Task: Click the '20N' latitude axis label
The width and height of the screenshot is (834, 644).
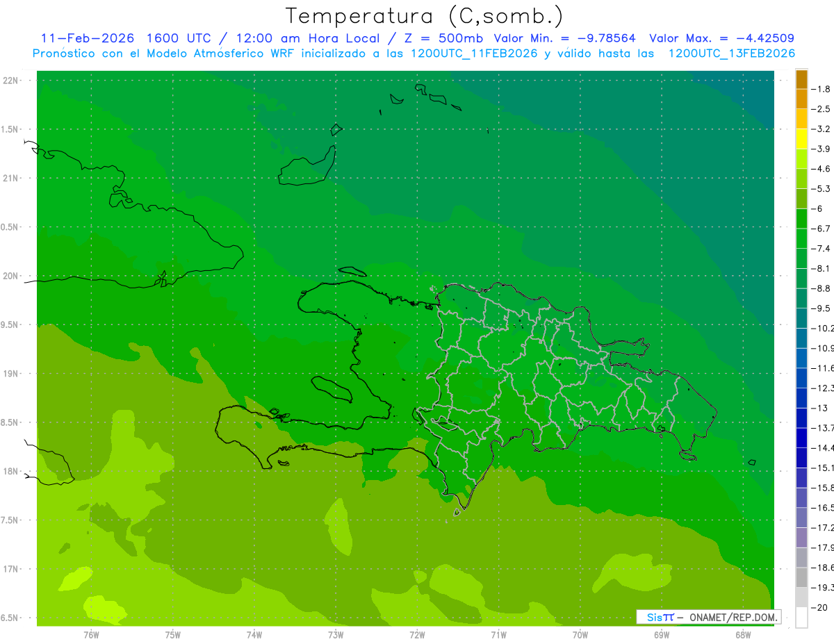Action: [11, 276]
